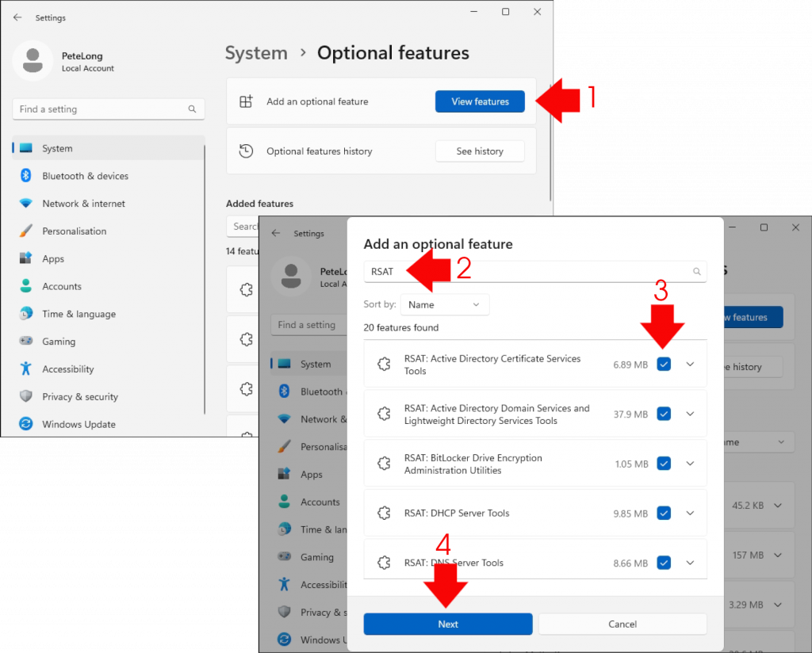Expand RSAT: BitLocker Drive Encryption details
This screenshot has width=812, height=653.
click(x=690, y=463)
